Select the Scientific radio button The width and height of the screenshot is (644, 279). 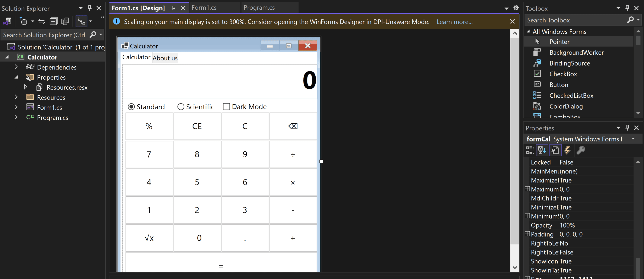(x=195, y=107)
